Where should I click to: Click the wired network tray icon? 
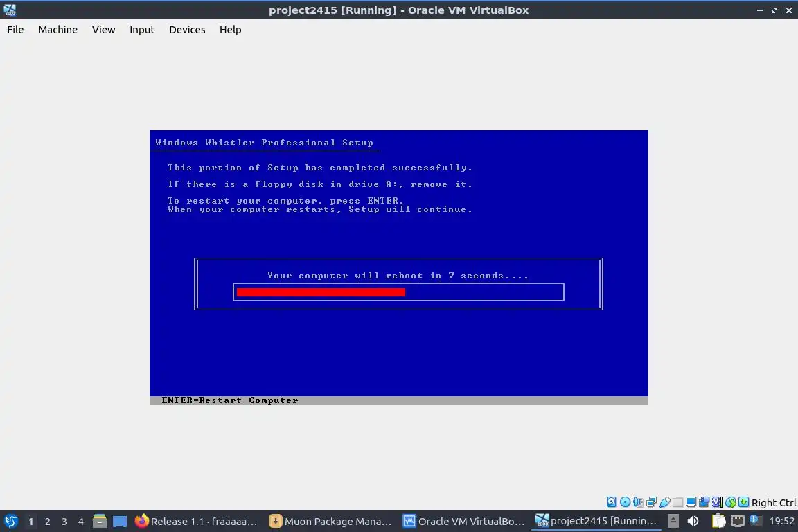click(x=738, y=521)
